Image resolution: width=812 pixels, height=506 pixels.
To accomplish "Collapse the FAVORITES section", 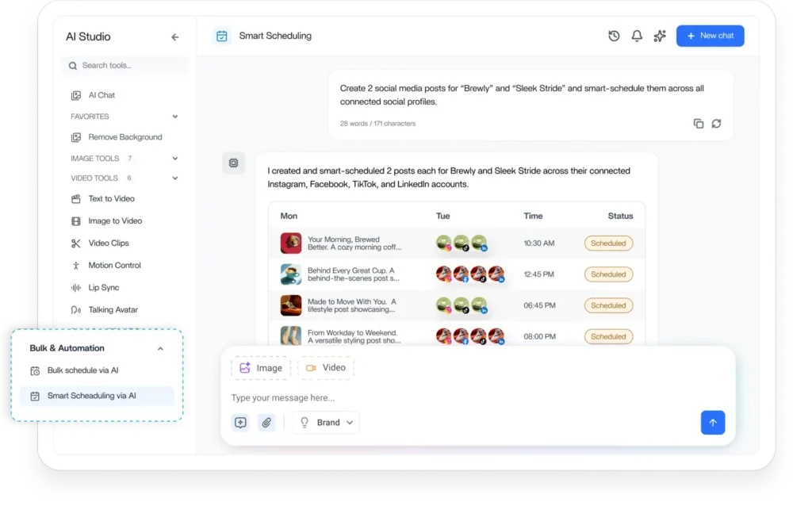I will tap(175, 117).
